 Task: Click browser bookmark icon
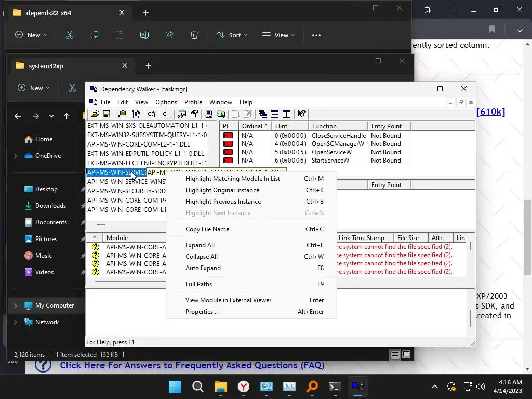pyautogui.click(x=492, y=30)
